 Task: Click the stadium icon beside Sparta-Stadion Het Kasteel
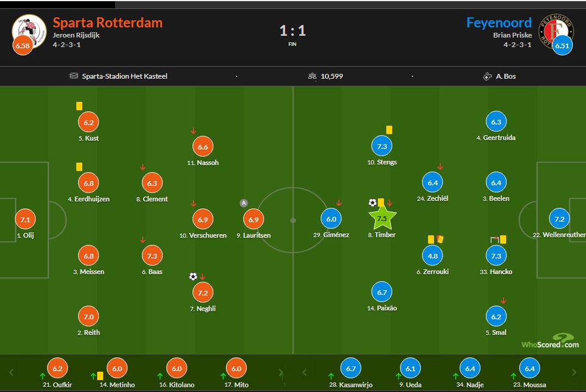coord(74,76)
